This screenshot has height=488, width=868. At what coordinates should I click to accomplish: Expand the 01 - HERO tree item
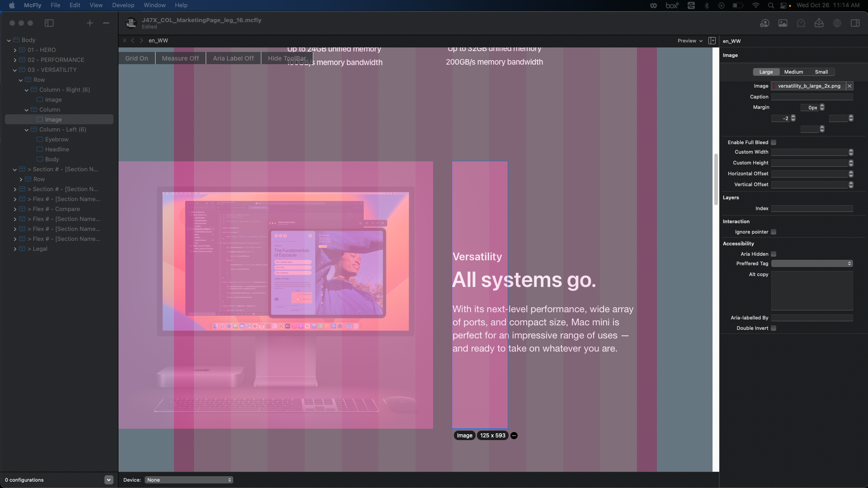click(15, 50)
